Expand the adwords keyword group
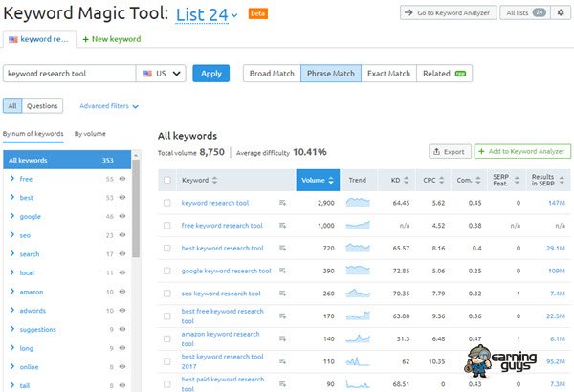Viewport: 574px width, 392px height. coord(12,310)
